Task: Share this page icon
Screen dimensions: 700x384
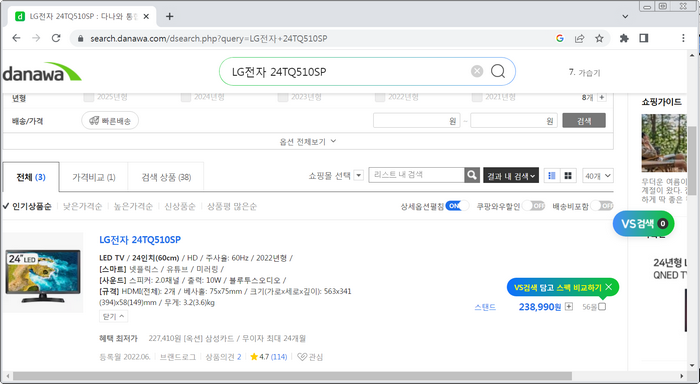Action: click(579, 38)
